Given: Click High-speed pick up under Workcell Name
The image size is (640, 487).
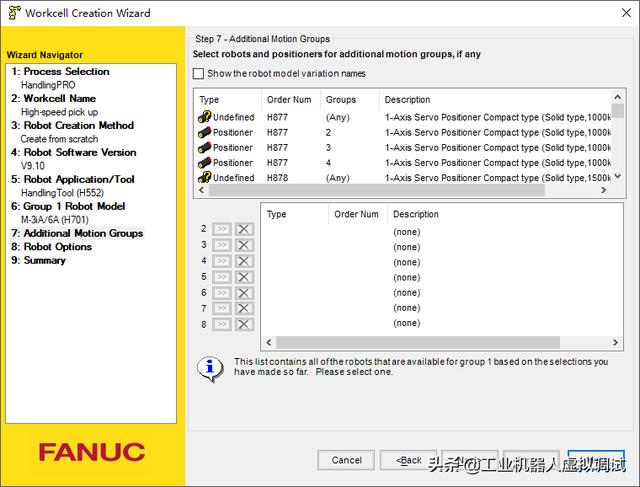Looking at the screenshot, I should coord(59,112).
